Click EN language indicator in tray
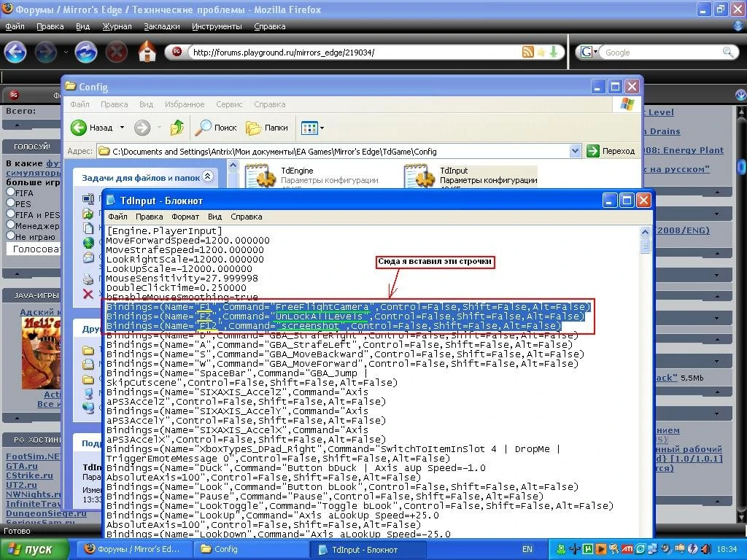The width and height of the screenshot is (747, 560). pos(527,549)
